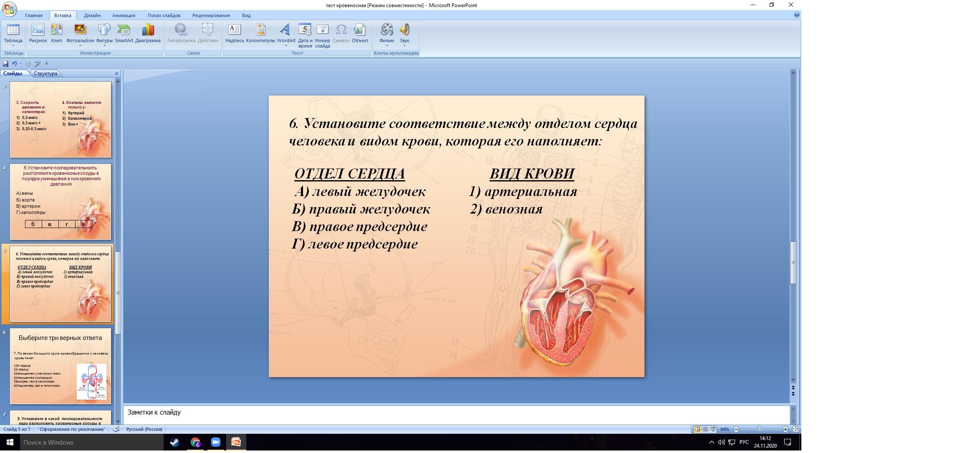Switch to Slide Sorter view
This screenshot has height=453, width=980.
[x=705, y=429]
